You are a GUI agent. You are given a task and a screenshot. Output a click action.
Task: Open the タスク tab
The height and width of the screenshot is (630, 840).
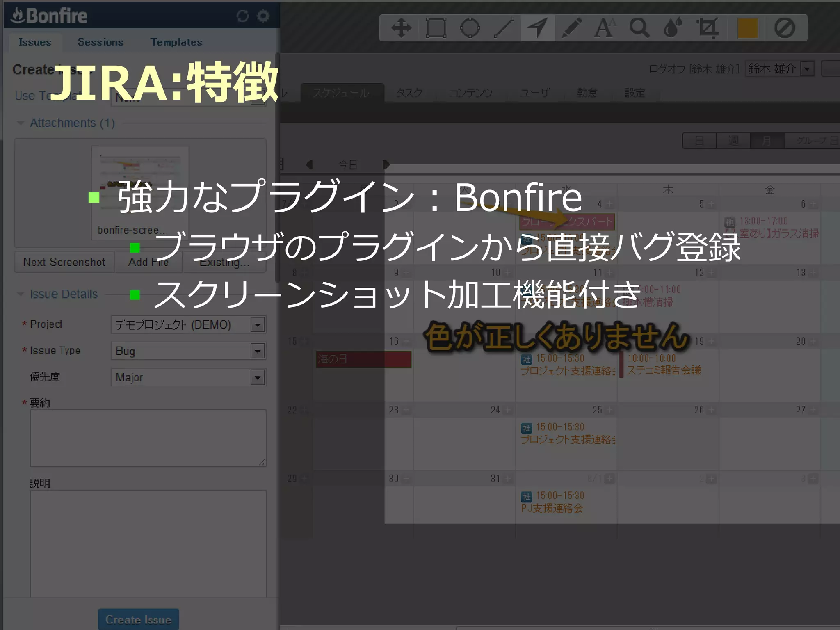[x=409, y=93]
